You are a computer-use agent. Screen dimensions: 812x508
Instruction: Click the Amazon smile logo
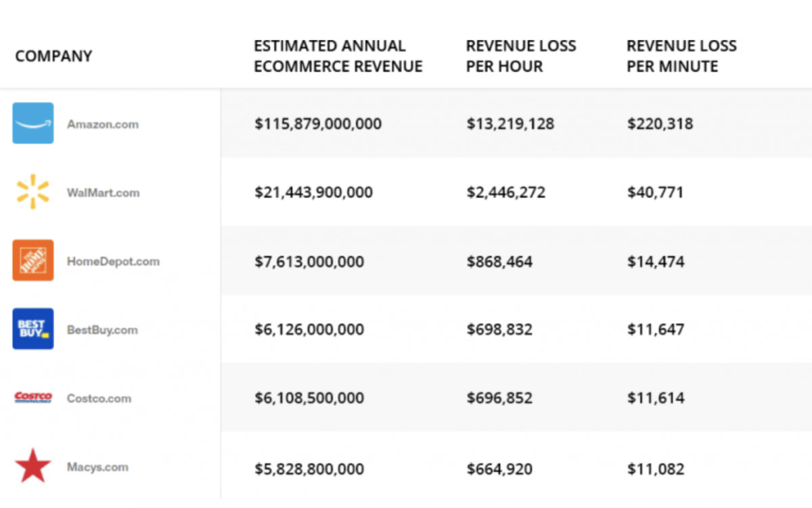(32, 123)
